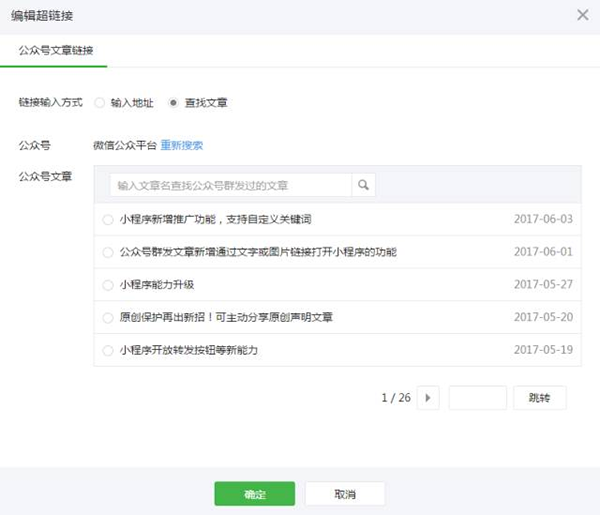
Task: Click the 重新搜索 link
Action: [x=182, y=145]
